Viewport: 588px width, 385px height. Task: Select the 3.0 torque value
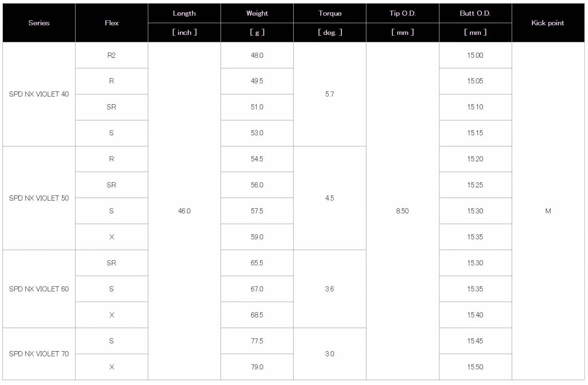[x=330, y=354]
